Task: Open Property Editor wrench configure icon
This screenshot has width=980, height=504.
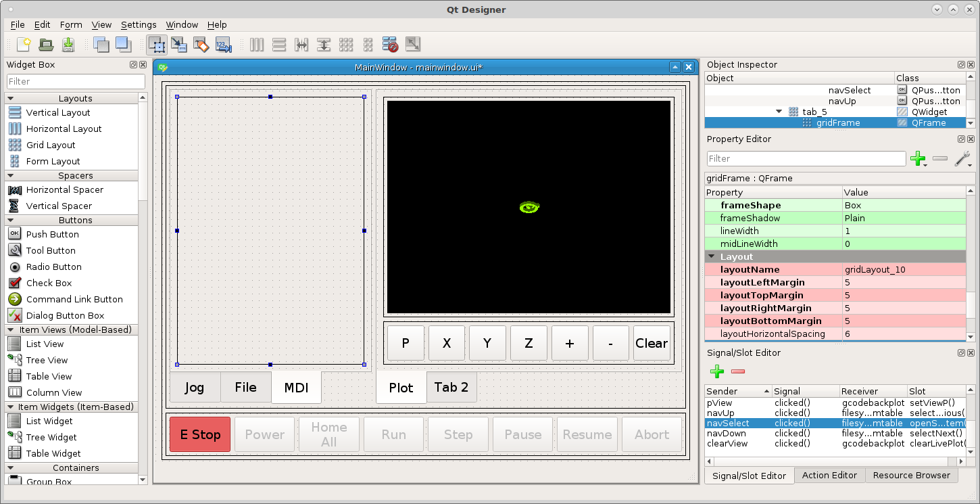Action: click(962, 159)
